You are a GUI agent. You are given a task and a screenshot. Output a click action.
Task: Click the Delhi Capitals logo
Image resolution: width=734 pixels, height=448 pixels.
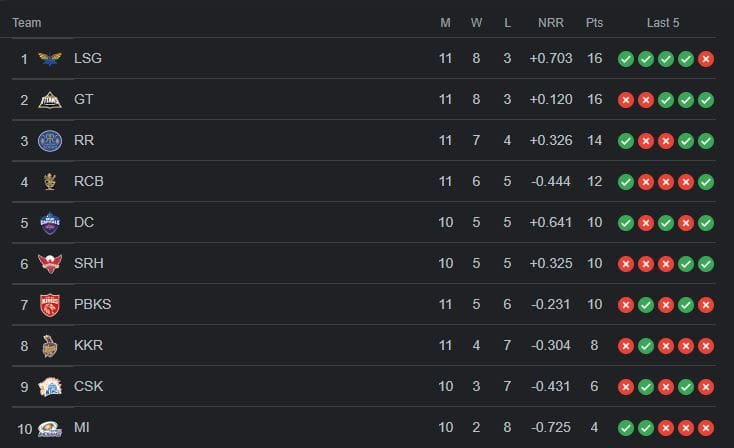point(50,223)
